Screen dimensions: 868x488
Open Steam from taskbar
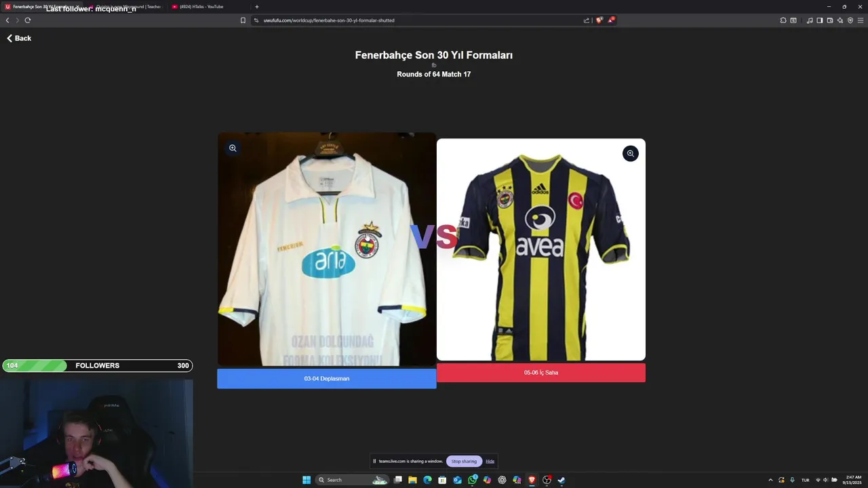(x=561, y=480)
